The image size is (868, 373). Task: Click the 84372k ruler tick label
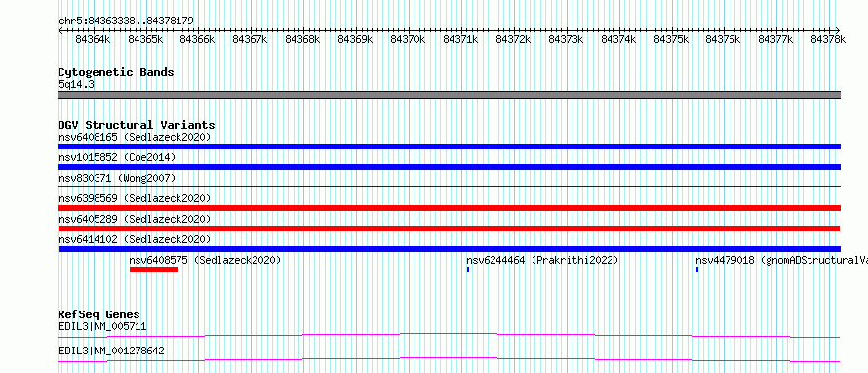click(513, 39)
